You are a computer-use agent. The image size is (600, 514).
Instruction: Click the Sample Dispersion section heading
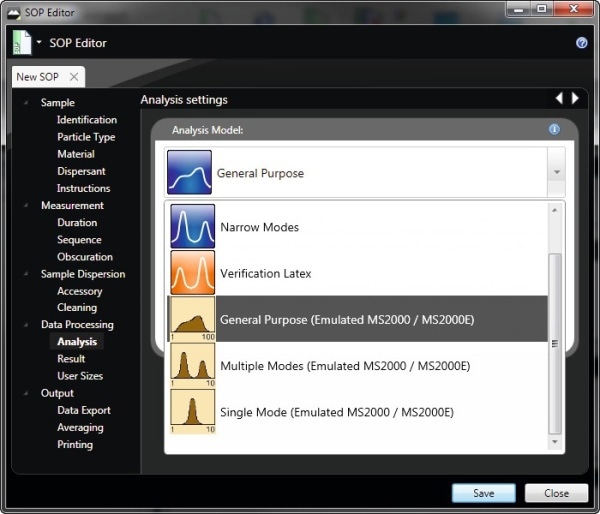coord(83,274)
